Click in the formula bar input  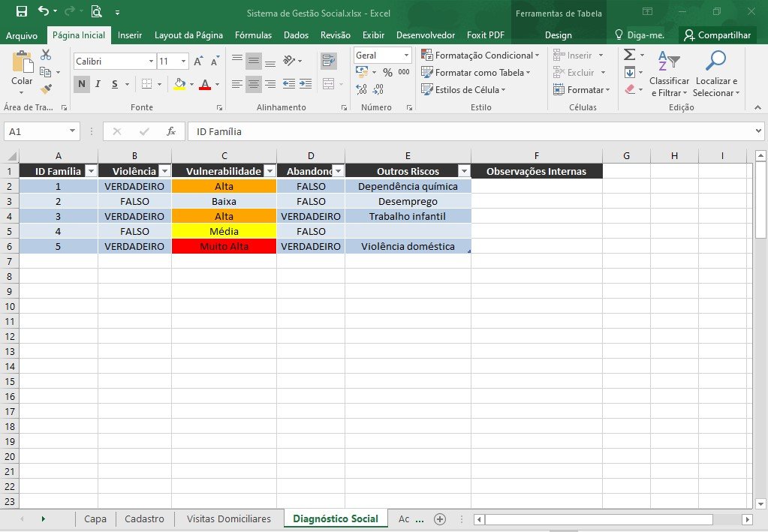(x=470, y=131)
